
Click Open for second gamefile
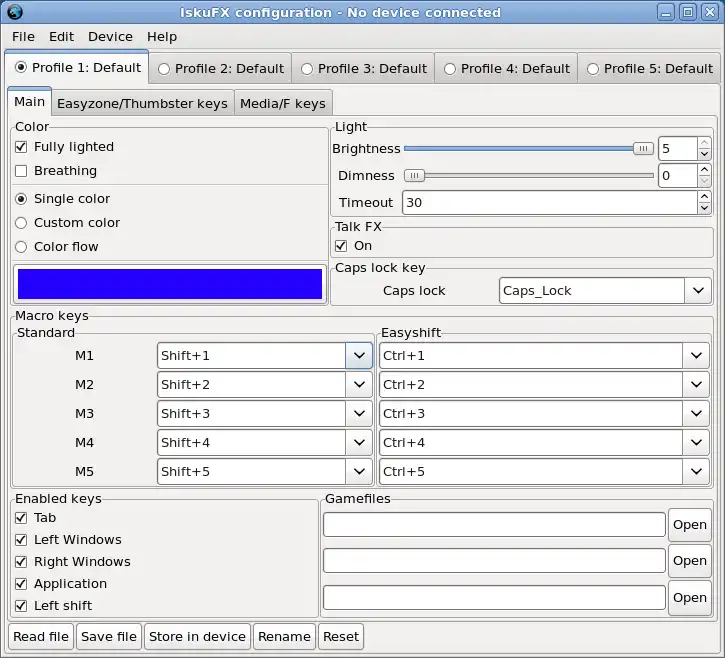tap(689, 561)
